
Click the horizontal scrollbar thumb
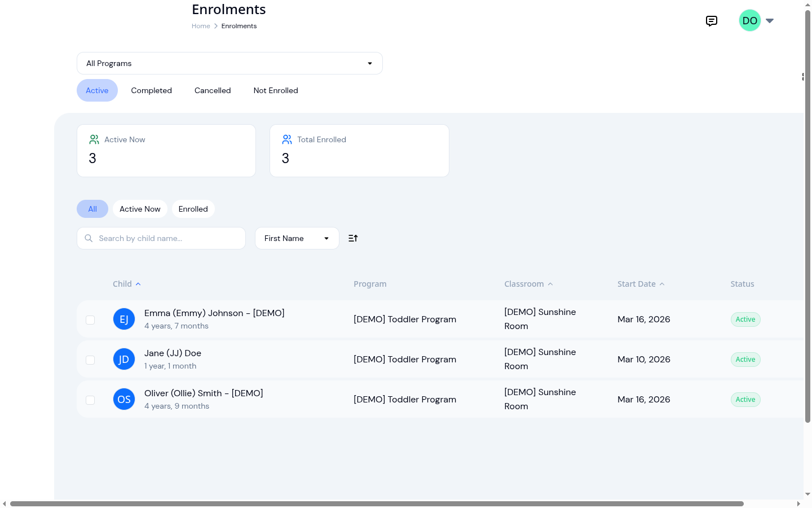[377, 503]
